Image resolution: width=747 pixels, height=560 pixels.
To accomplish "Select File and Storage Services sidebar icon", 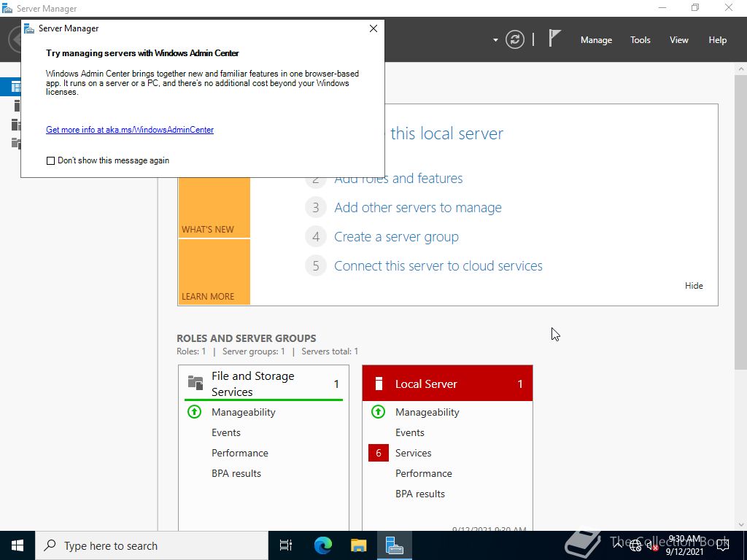I will (x=16, y=144).
